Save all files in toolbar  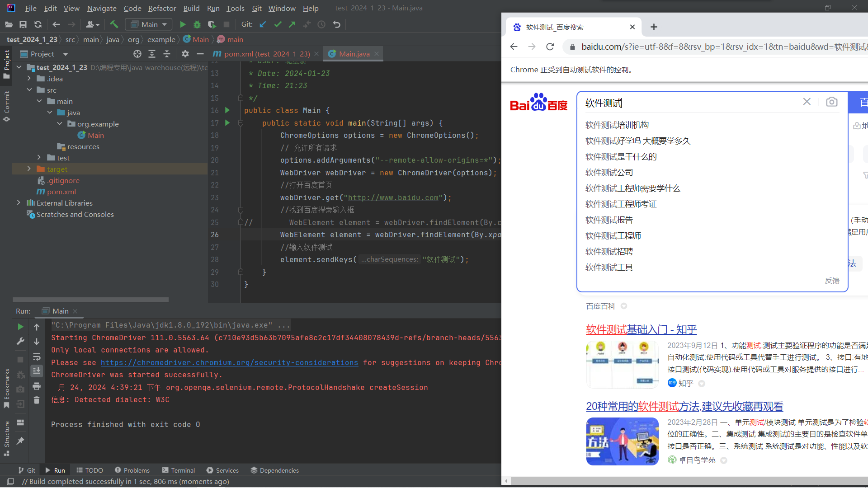tap(23, 24)
